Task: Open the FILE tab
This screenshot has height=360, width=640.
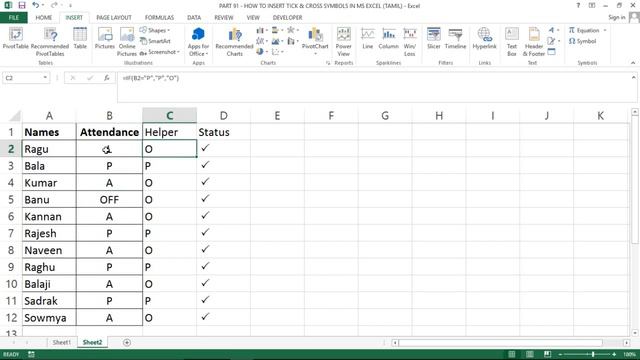Action: [13, 18]
